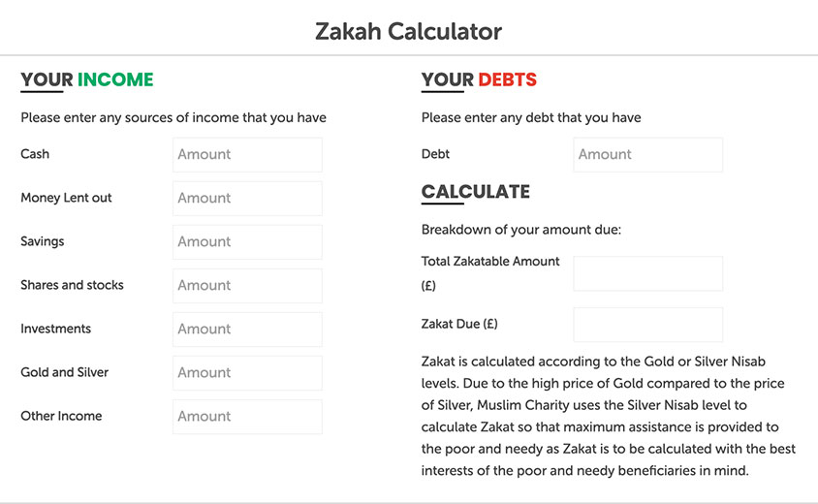The image size is (818, 504).
Task: Focus the Money Lent out amount field
Action: pos(247,198)
